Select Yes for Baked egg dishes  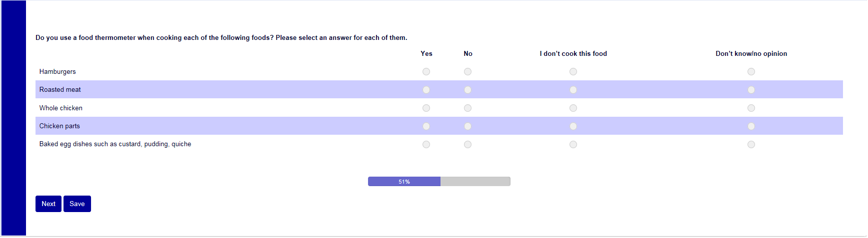point(426,145)
